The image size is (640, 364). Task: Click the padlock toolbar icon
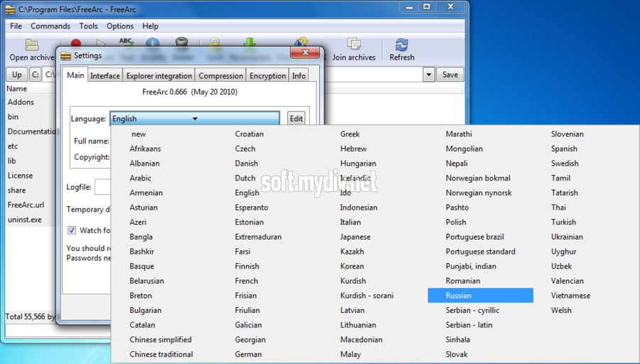click(215, 42)
